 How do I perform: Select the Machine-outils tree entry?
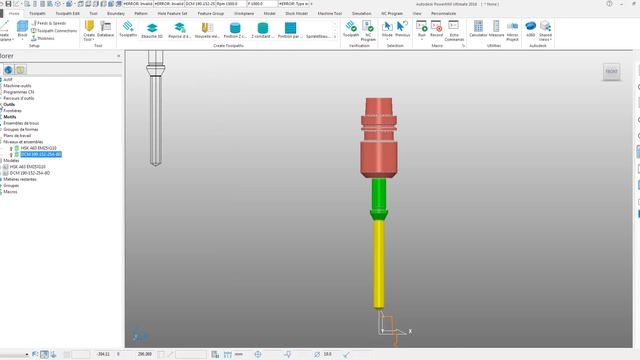click(x=17, y=86)
